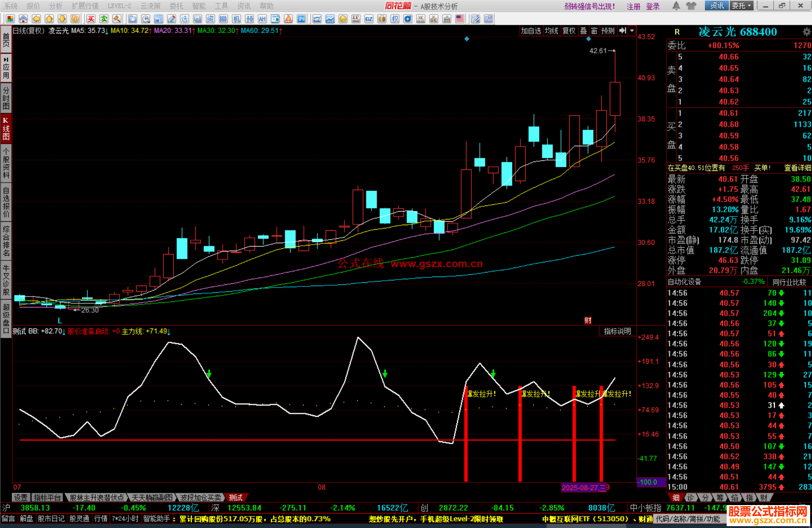812x528 pixels.
Task: Open the IPO toolbar icon
Action: coord(301,19)
